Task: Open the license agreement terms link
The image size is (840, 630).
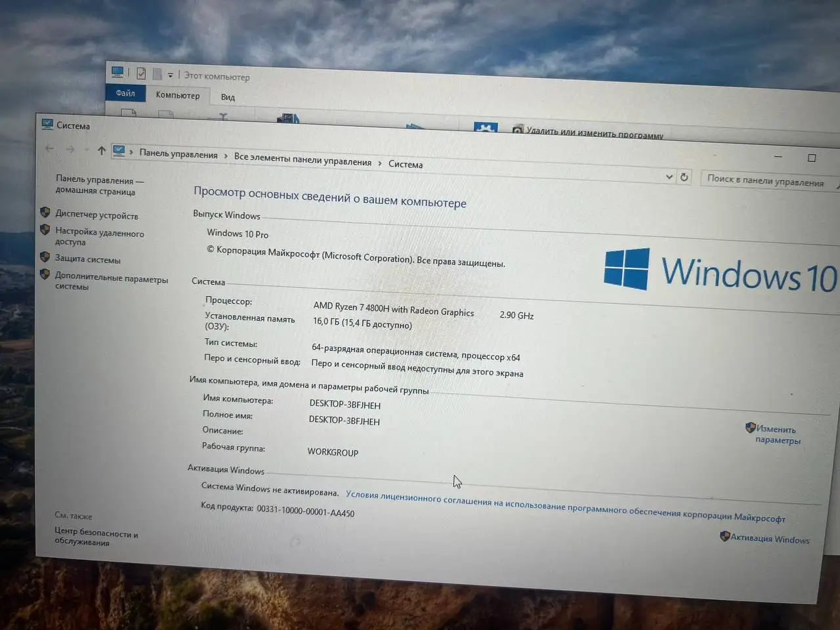Action: (x=565, y=507)
